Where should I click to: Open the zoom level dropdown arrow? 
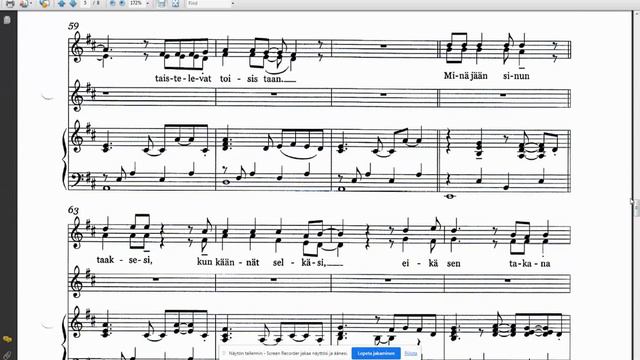[x=147, y=3]
